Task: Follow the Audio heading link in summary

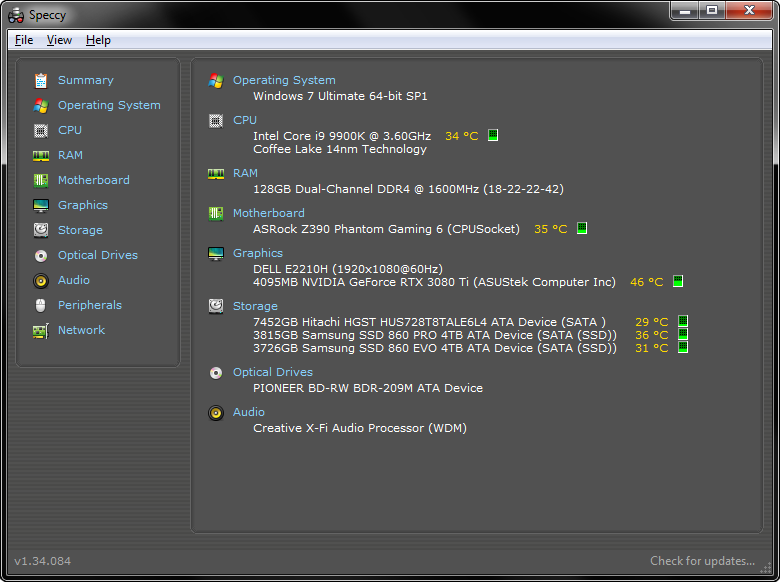Action: coord(249,412)
